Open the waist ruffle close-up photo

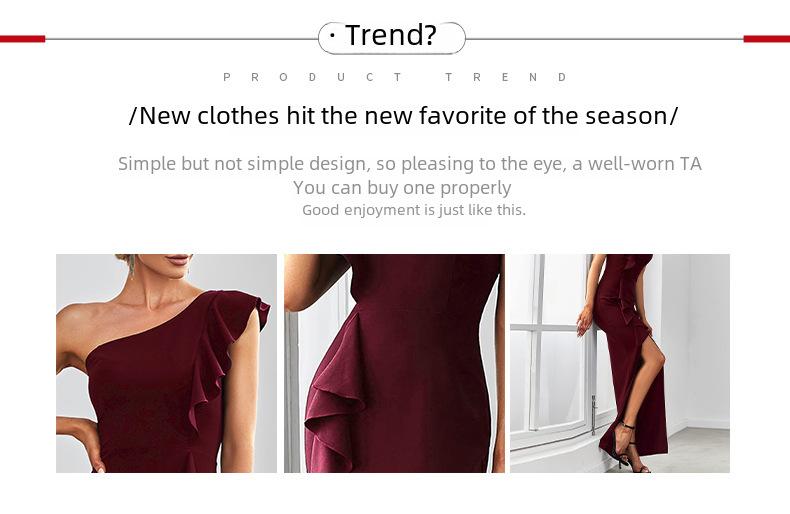(394, 363)
